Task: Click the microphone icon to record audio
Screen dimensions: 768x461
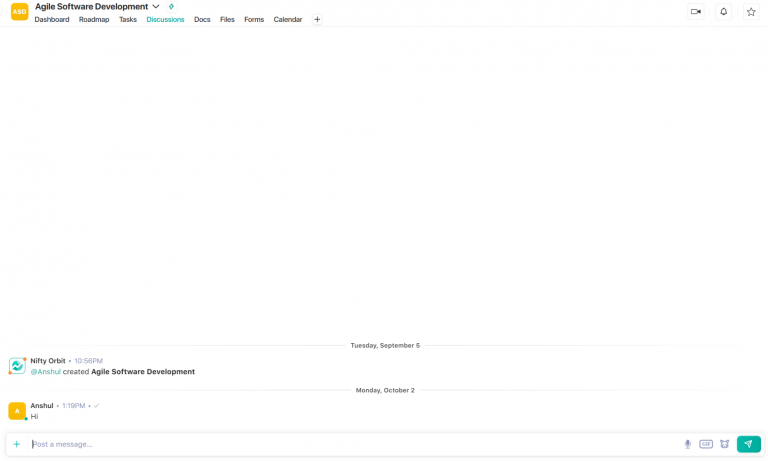Action: point(687,444)
